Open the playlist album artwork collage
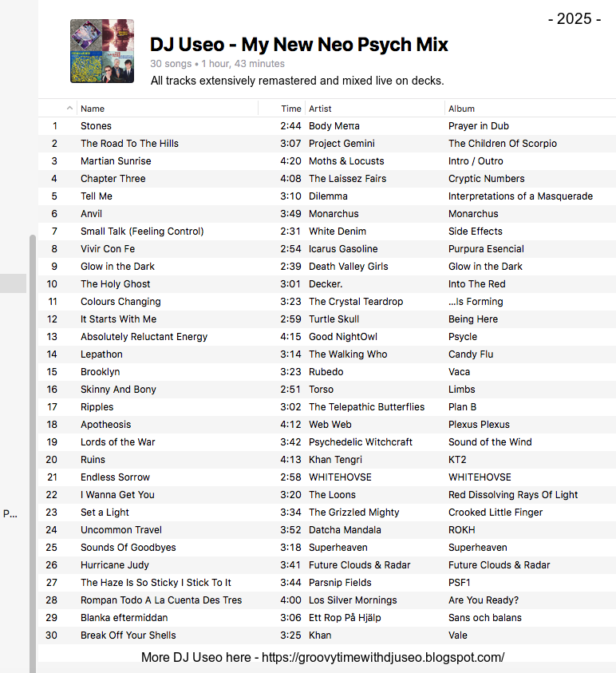This screenshot has height=673, width=616. click(102, 51)
